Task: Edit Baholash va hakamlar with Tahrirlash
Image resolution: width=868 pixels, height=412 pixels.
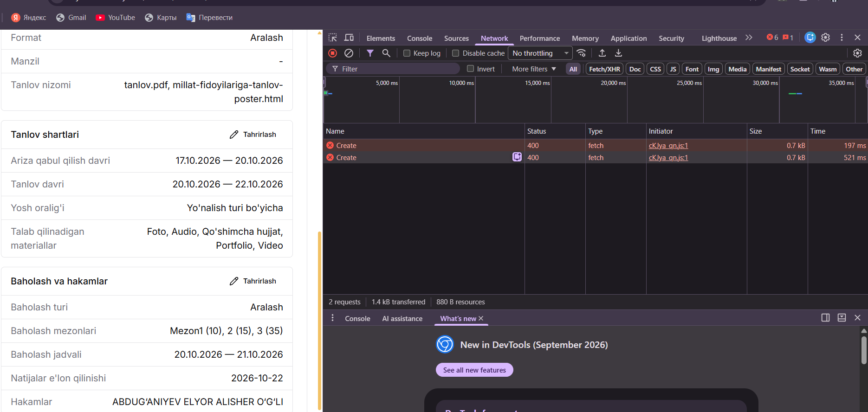Action: 253,281
